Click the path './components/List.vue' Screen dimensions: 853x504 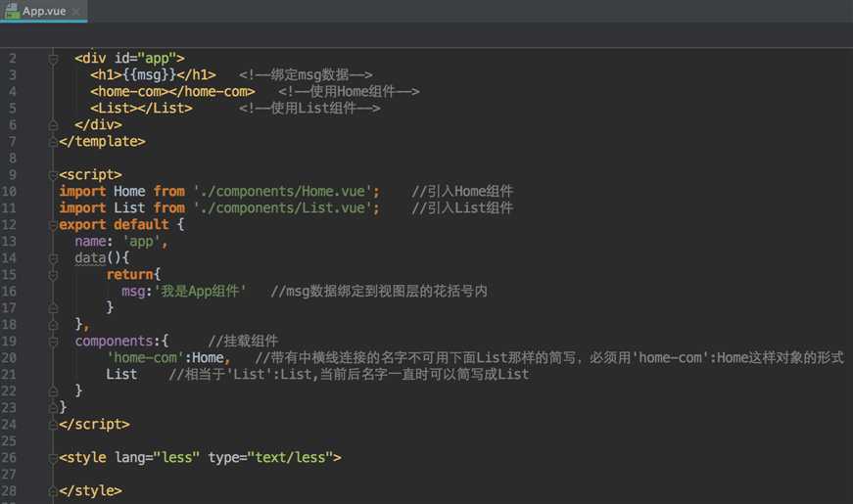click(x=283, y=208)
